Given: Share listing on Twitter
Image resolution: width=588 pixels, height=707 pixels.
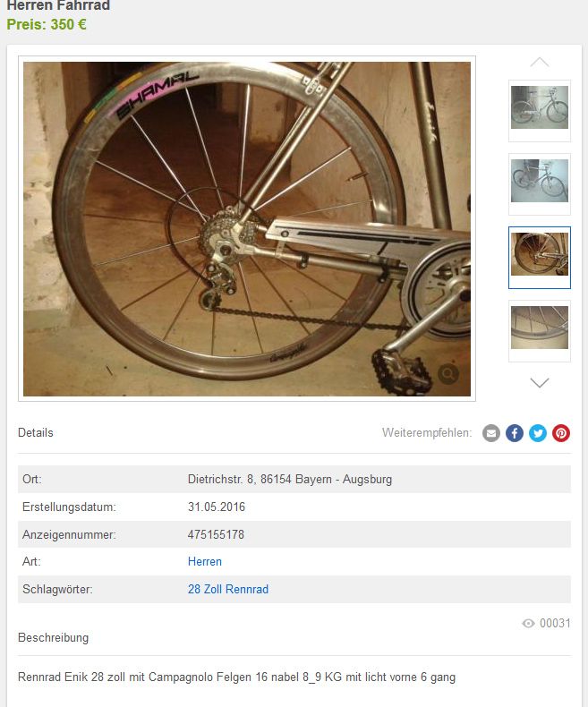Looking at the screenshot, I should 538,433.
